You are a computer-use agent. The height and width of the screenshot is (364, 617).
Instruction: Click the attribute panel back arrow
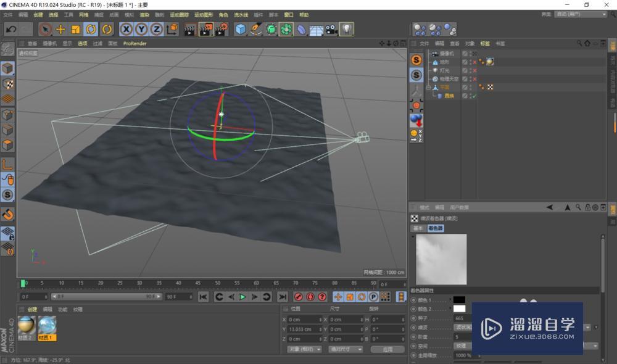click(x=550, y=207)
